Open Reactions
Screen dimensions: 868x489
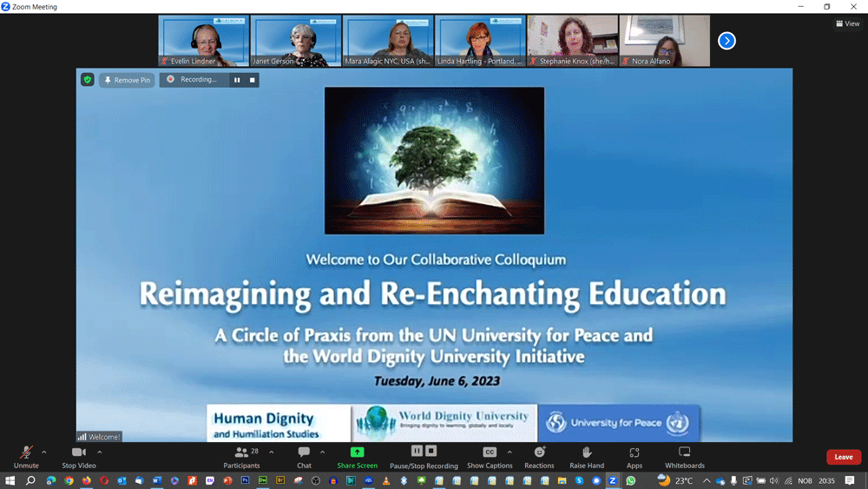pos(539,458)
